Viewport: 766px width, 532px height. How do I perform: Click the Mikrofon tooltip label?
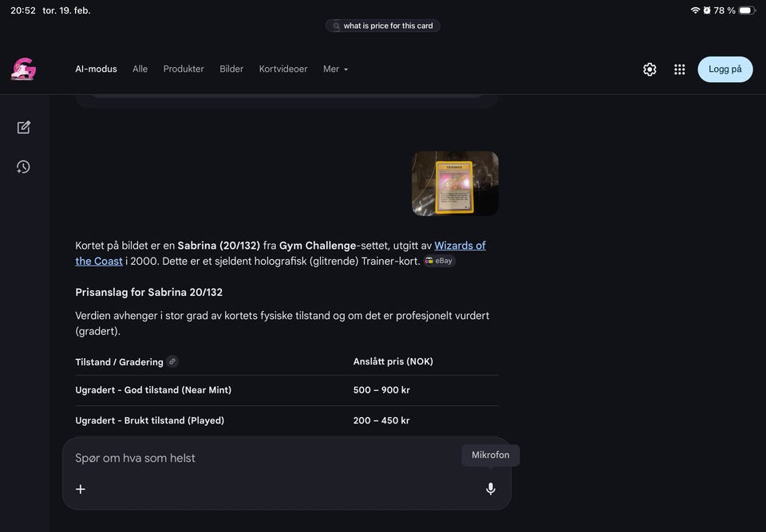click(491, 455)
